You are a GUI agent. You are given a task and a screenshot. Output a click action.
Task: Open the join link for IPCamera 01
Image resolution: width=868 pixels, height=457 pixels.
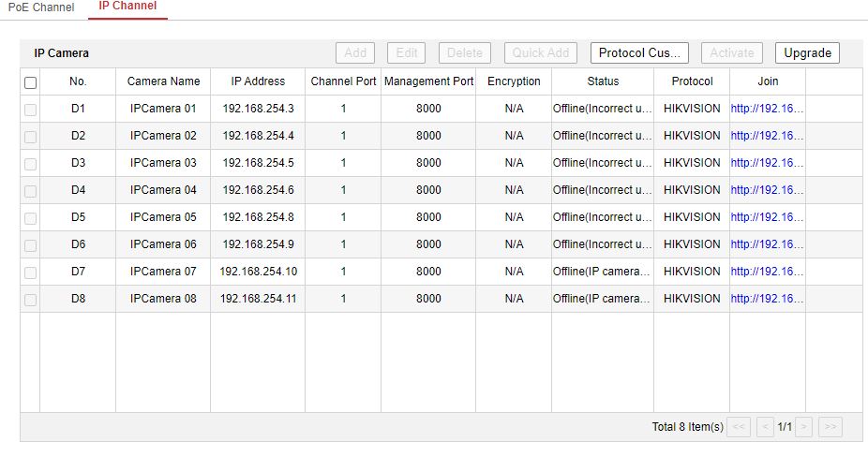[x=767, y=109]
